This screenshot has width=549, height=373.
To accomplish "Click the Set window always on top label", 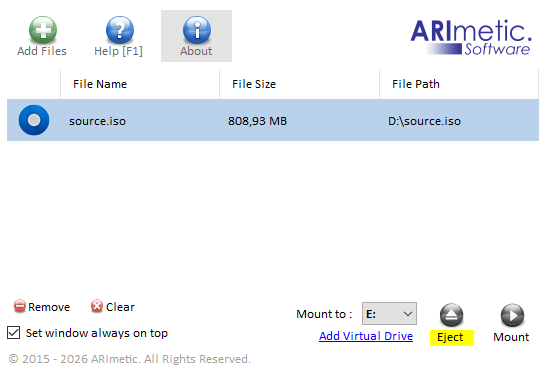I will [x=97, y=333].
